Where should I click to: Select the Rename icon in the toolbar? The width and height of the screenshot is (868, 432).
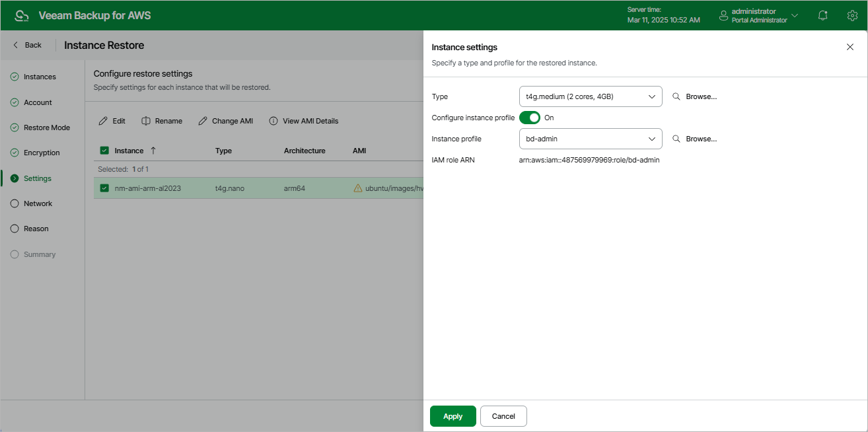(x=145, y=120)
